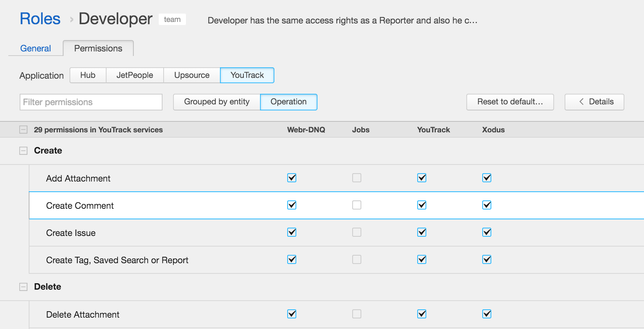This screenshot has height=329, width=644.
Task: Click the truncated Developer role description
Action: tap(342, 20)
